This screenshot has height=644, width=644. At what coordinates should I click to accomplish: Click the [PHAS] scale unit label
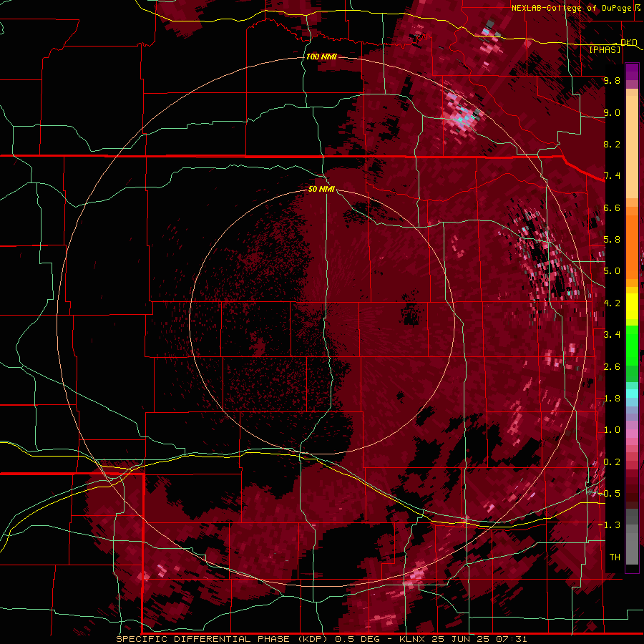coord(605,49)
